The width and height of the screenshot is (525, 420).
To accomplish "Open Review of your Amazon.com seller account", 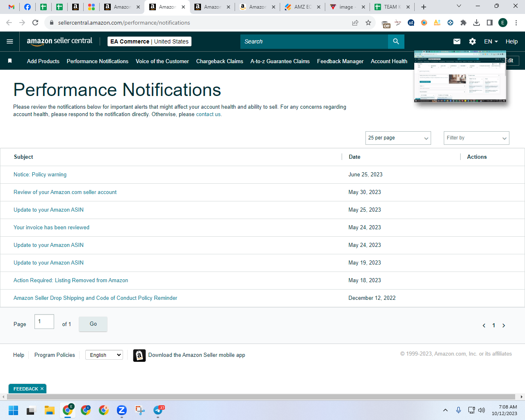I will click(x=65, y=192).
